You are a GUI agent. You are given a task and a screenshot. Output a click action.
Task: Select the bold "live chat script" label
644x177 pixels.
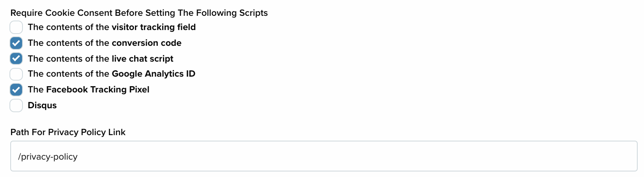[x=142, y=59]
